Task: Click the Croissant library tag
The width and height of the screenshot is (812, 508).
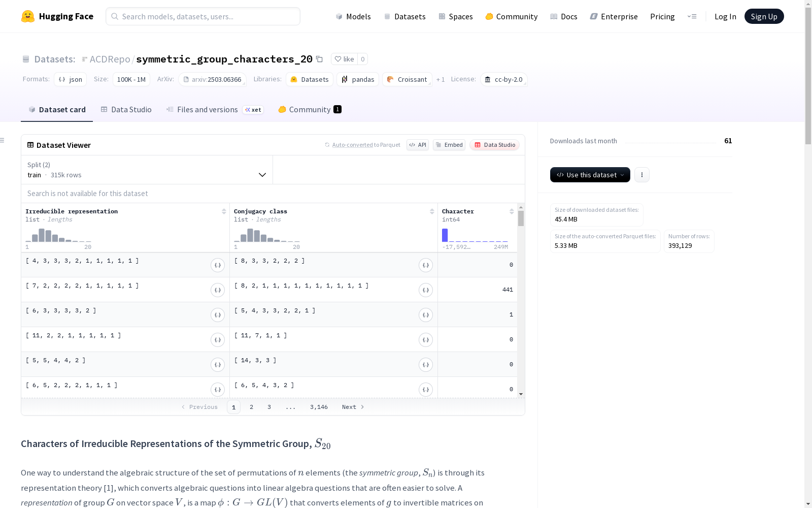Action: click(x=407, y=79)
